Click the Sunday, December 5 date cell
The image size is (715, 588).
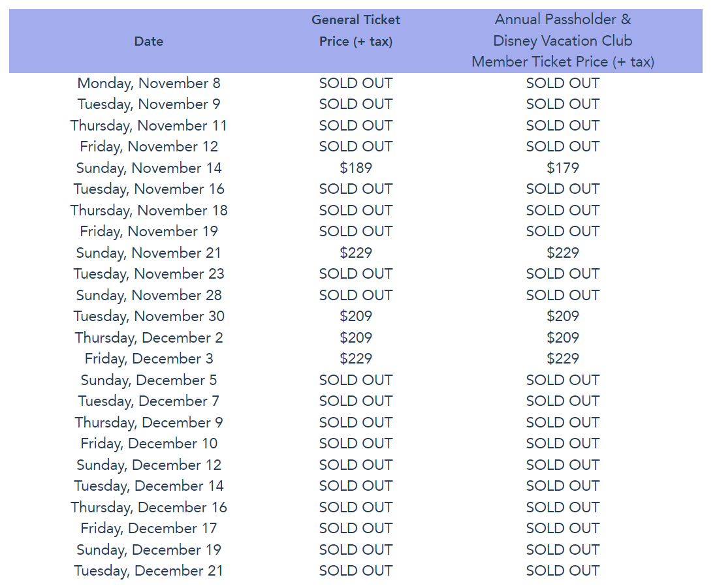click(x=149, y=380)
